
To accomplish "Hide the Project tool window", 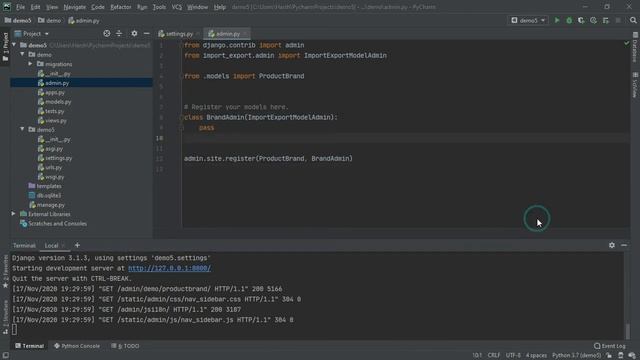I will click(x=147, y=33).
